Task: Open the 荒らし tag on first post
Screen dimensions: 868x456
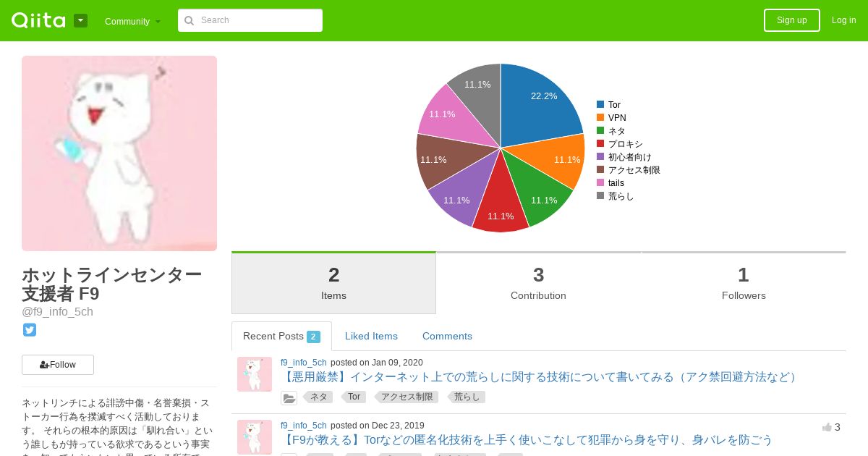Action: (x=466, y=397)
